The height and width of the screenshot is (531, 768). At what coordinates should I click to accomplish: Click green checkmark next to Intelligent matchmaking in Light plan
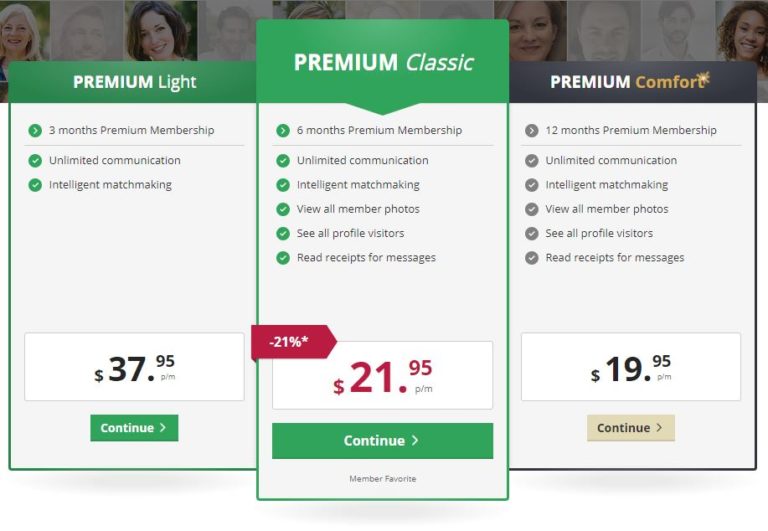coord(35,185)
